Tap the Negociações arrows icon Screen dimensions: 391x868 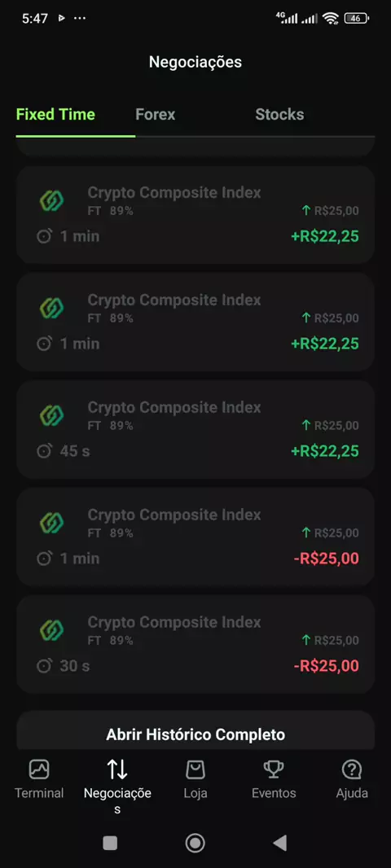point(117,769)
